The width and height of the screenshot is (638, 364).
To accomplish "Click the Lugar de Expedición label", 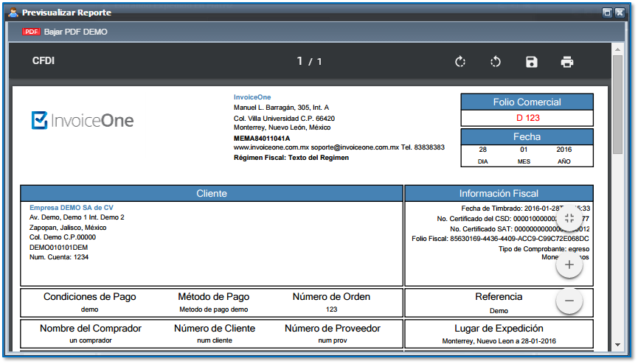I will coord(499,328).
